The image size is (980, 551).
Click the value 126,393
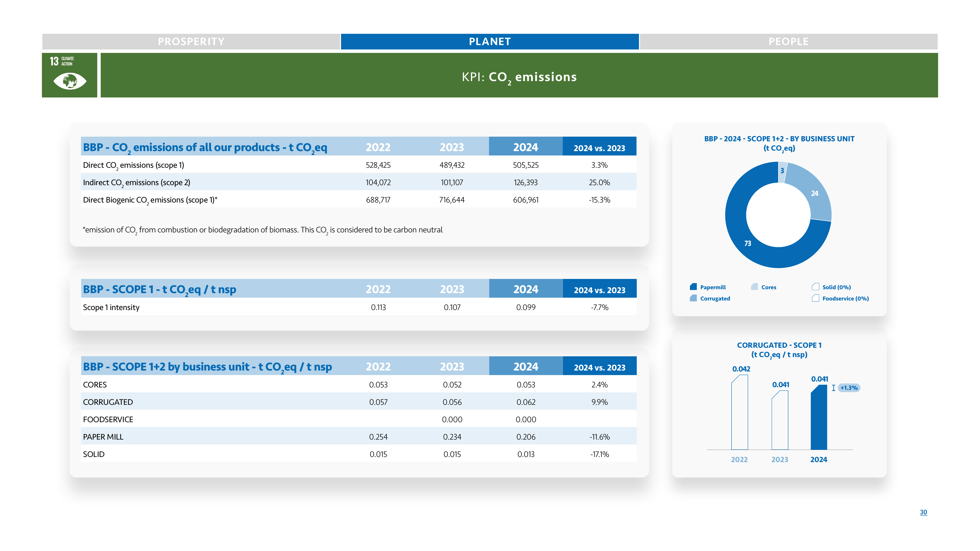pos(526,182)
